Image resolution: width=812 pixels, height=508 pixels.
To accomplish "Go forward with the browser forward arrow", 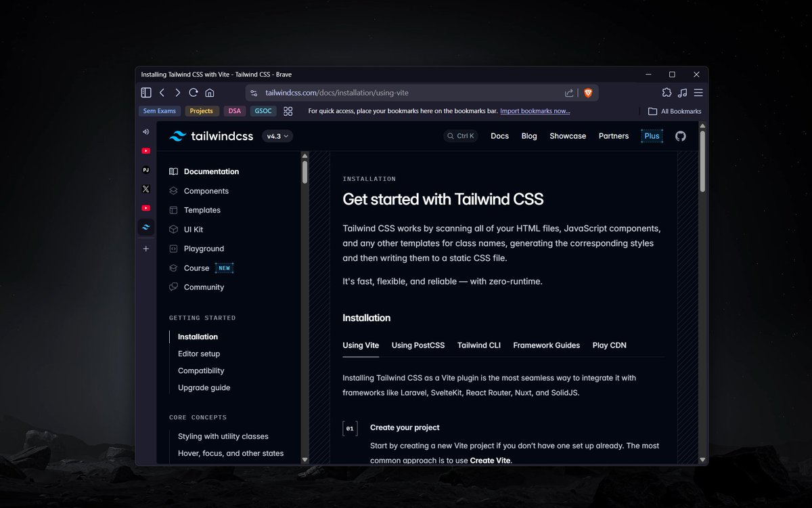I will 178,93.
